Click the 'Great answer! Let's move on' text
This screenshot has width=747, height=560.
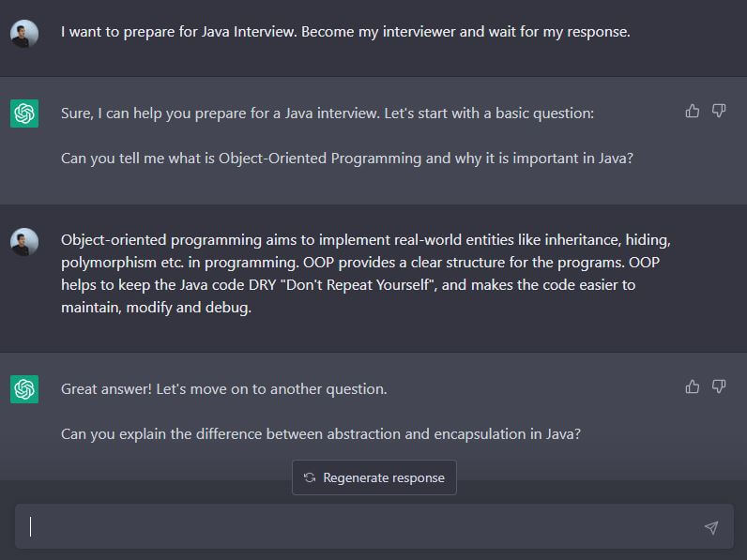pos(223,388)
